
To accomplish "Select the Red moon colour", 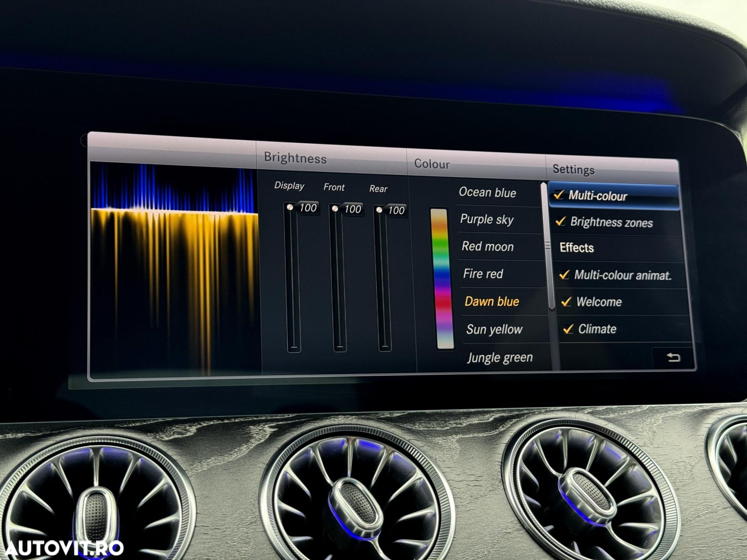I will tap(488, 246).
